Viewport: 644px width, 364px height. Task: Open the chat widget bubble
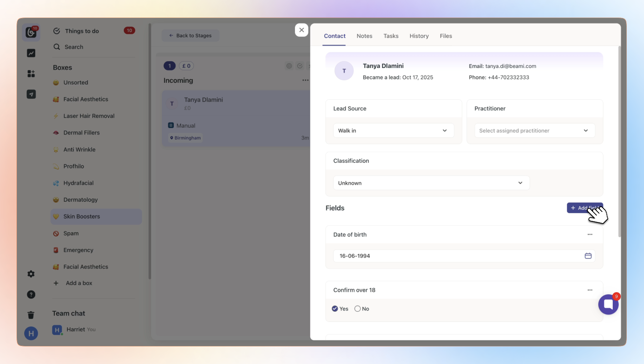coord(608,304)
